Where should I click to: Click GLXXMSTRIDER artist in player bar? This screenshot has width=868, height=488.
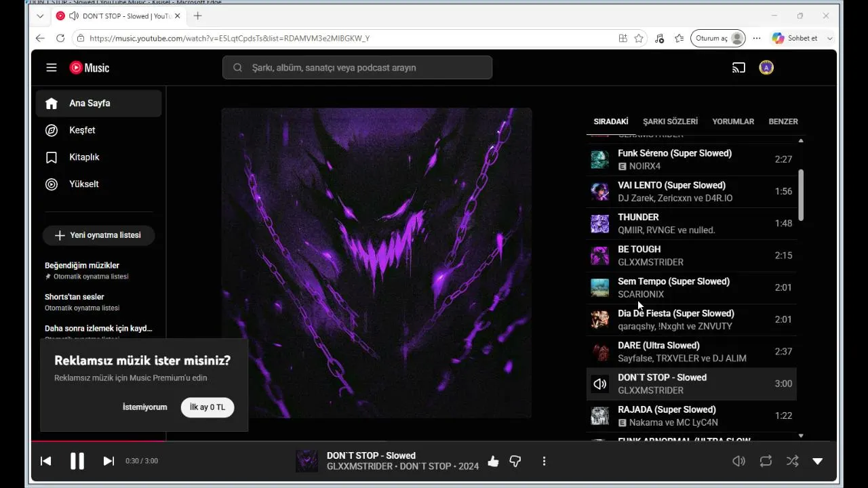click(x=359, y=466)
